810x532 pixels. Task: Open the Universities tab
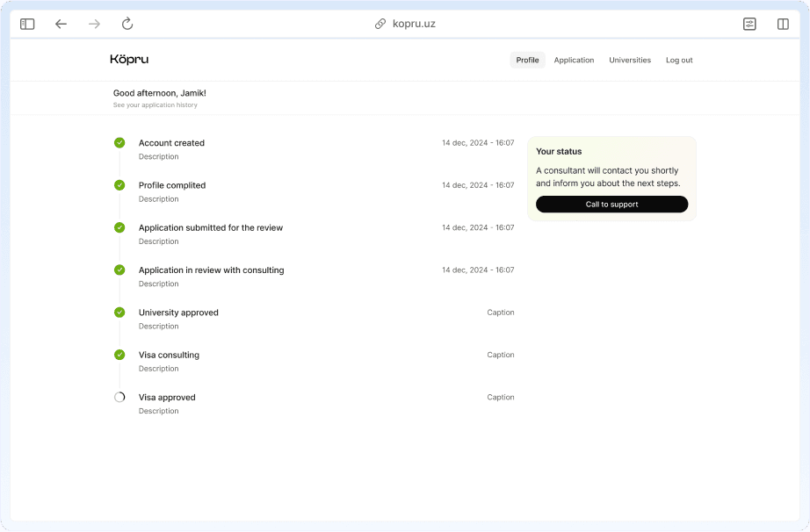(x=630, y=60)
